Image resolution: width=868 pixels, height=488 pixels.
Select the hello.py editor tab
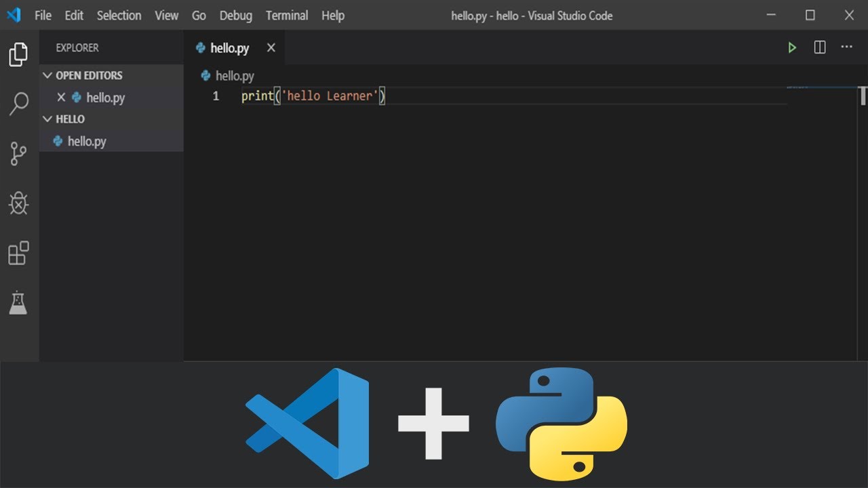coord(235,47)
